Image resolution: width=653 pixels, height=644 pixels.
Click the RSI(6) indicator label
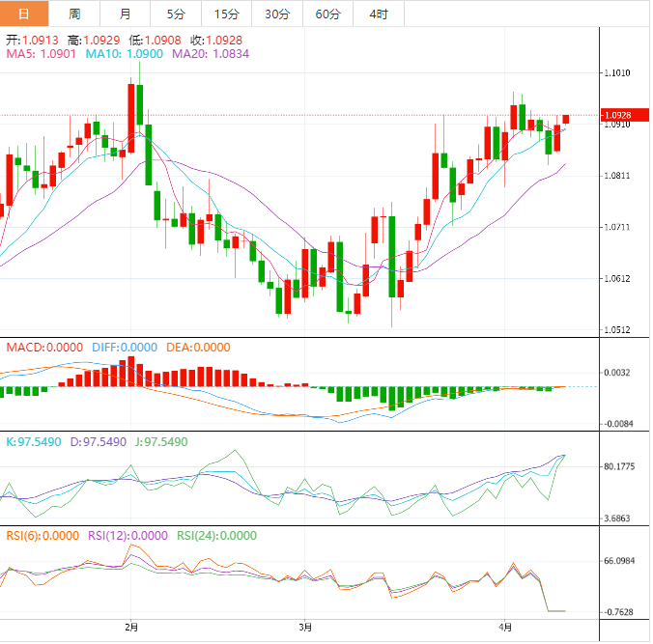click(42, 535)
